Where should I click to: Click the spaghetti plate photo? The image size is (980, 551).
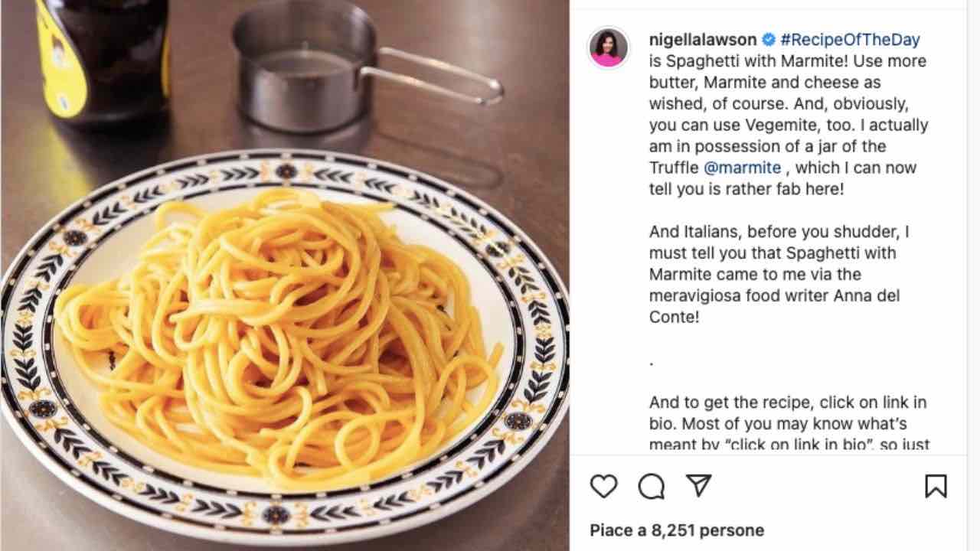pyautogui.click(x=285, y=337)
